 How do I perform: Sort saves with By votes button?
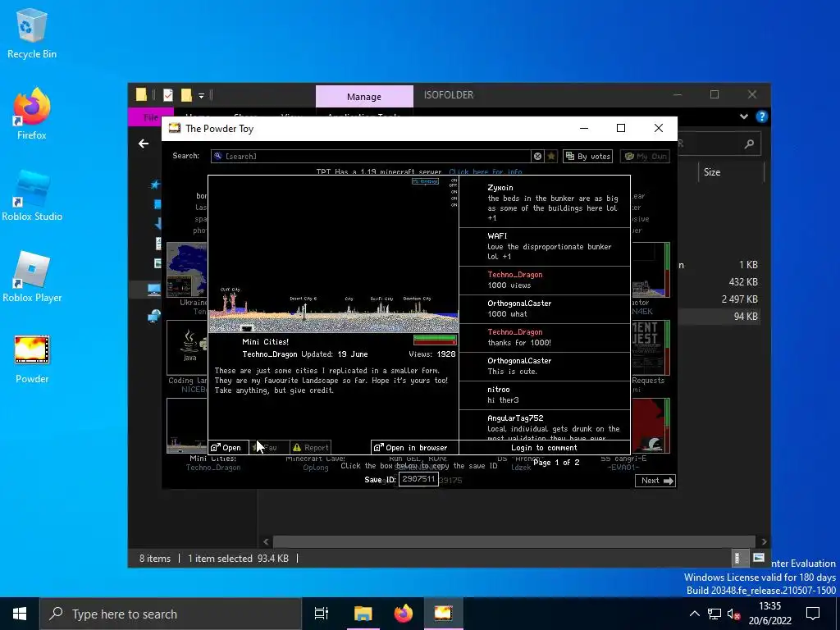pos(587,156)
